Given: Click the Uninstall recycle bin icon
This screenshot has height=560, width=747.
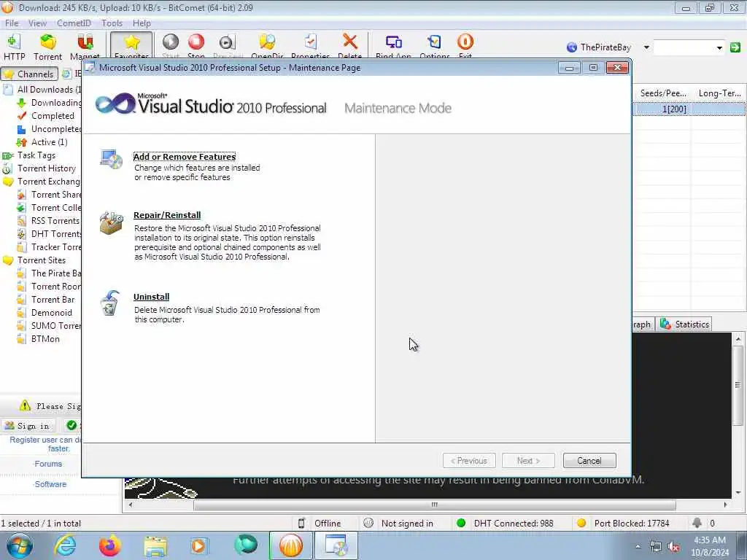Looking at the screenshot, I should click(x=110, y=303).
